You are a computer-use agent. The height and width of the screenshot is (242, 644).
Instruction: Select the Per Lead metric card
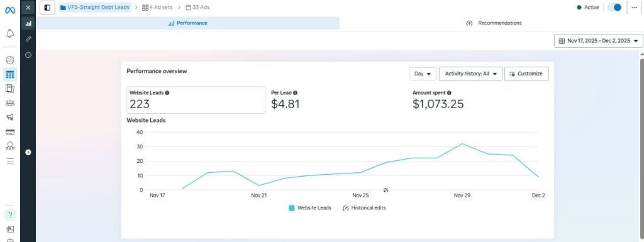337,100
